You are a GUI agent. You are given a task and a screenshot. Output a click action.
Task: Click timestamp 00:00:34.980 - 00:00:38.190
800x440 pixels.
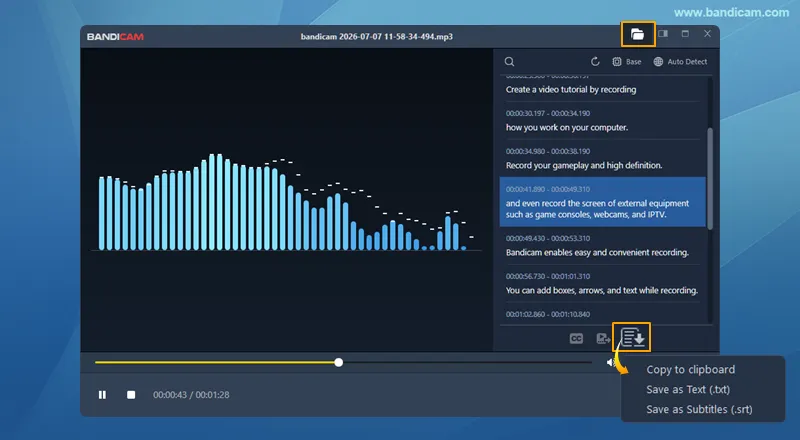548,151
